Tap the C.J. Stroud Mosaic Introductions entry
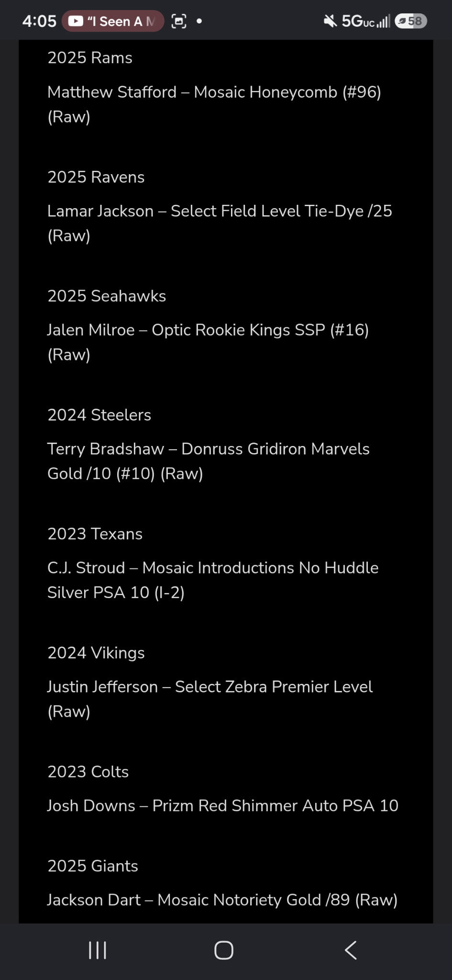 (x=213, y=580)
